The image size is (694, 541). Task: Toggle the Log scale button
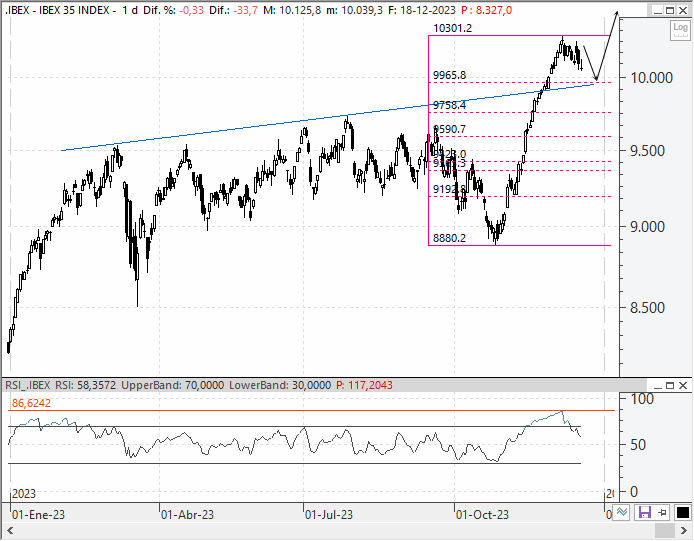(x=680, y=29)
